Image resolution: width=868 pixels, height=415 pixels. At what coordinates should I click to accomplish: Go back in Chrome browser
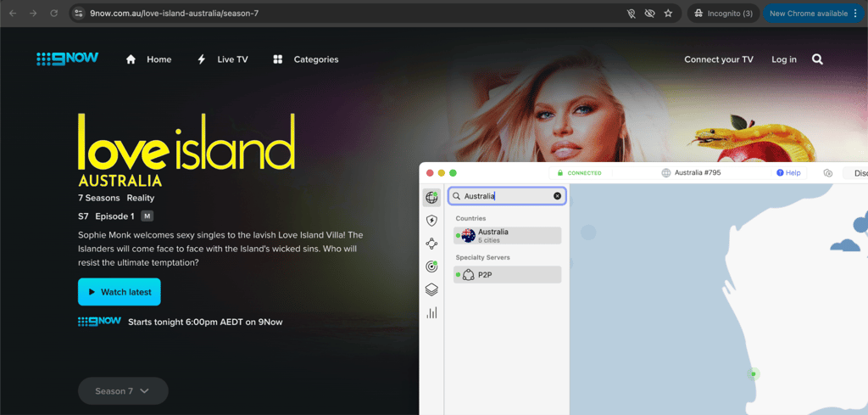[13, 14]
